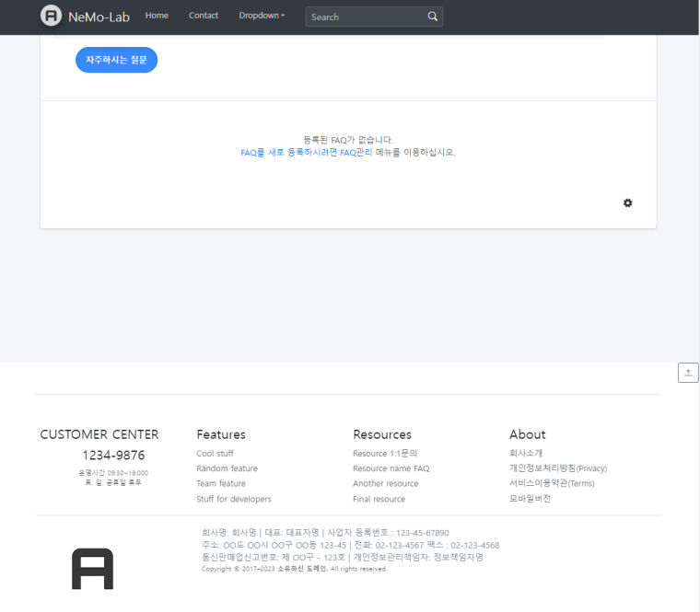Screen dimensions: 700x612
Task: Open the Resource name FAQ link
Action: pos(391,468)
